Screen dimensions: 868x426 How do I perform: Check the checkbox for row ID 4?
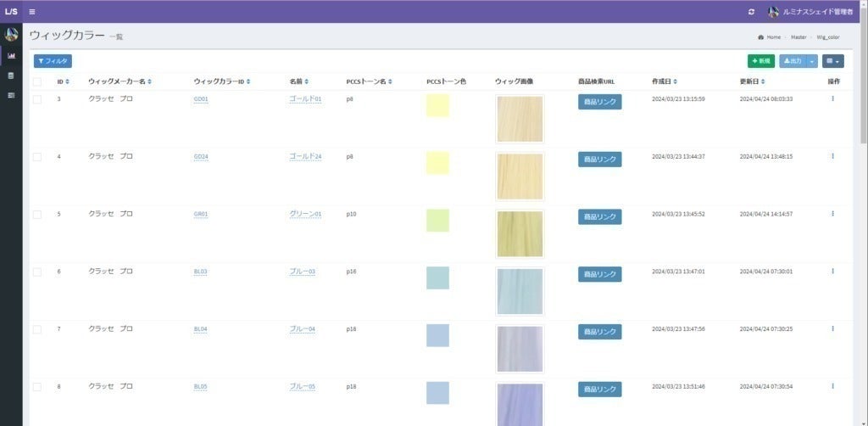37,157
